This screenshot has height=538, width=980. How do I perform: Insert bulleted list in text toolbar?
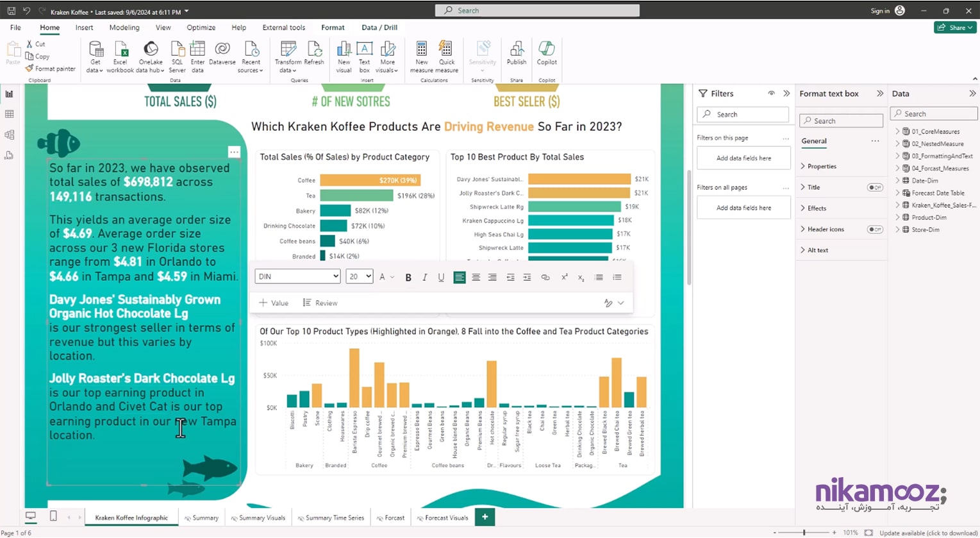click(599, 277)
